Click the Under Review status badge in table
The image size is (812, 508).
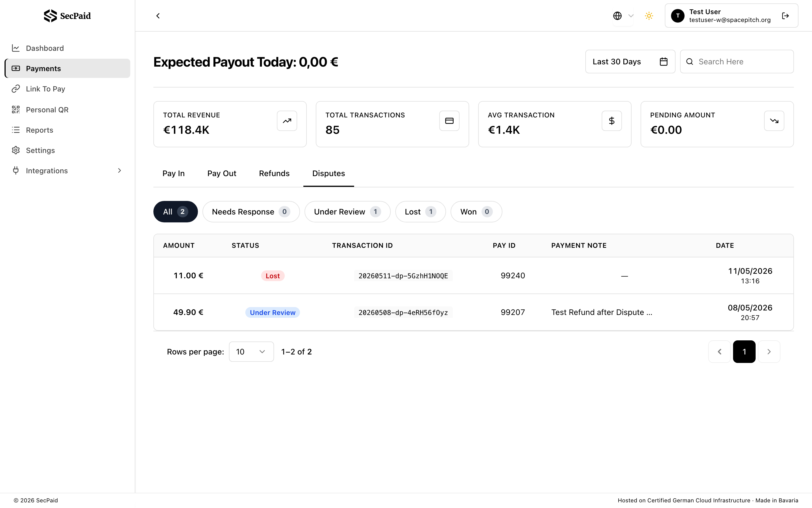[273, 312]
